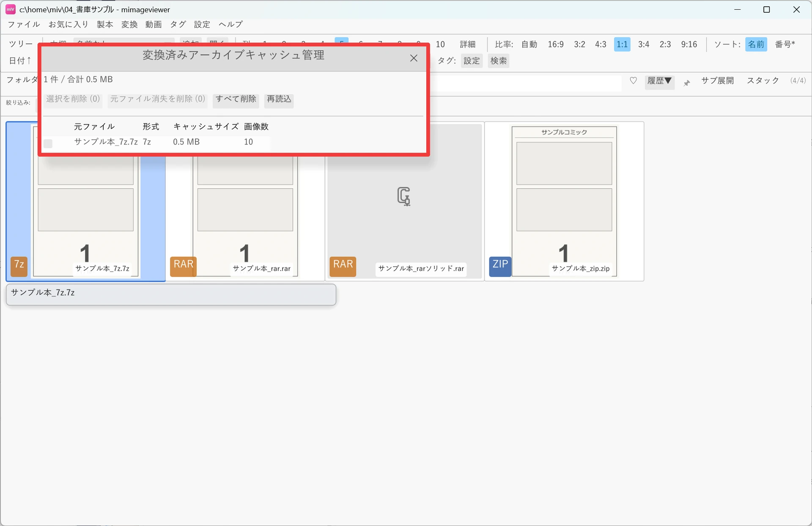The image size is (812, 526).
Task: Open the お気に入り menu
Action: coord(68,25)
